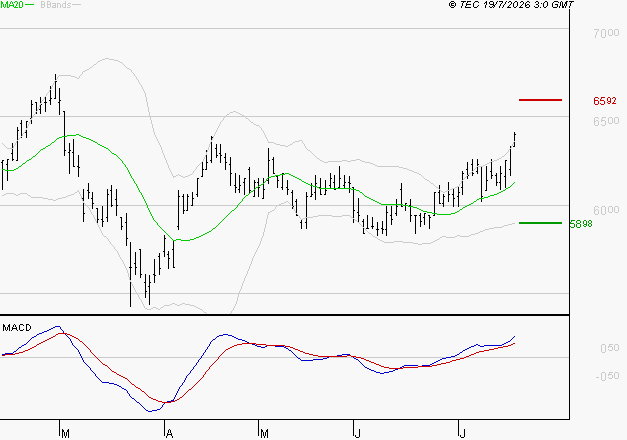Click the 6592 resistance price label
627x440 pixels.
point(605,101)
